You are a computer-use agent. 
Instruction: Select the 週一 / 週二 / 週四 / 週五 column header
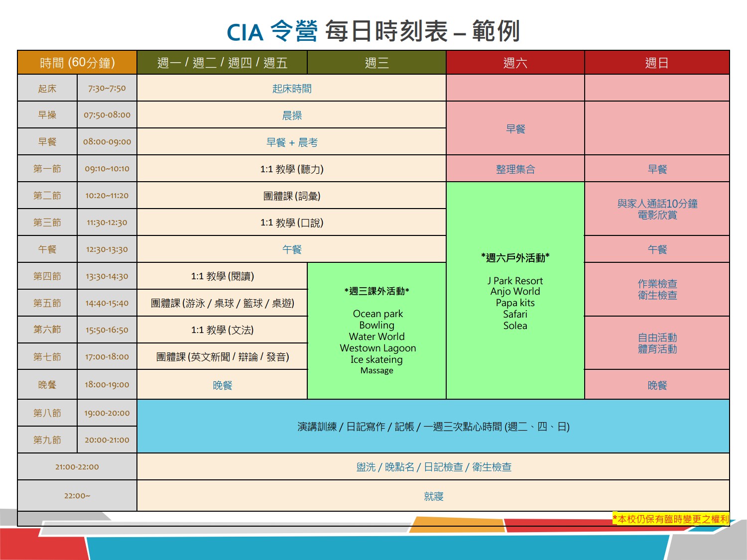point(222,63)
